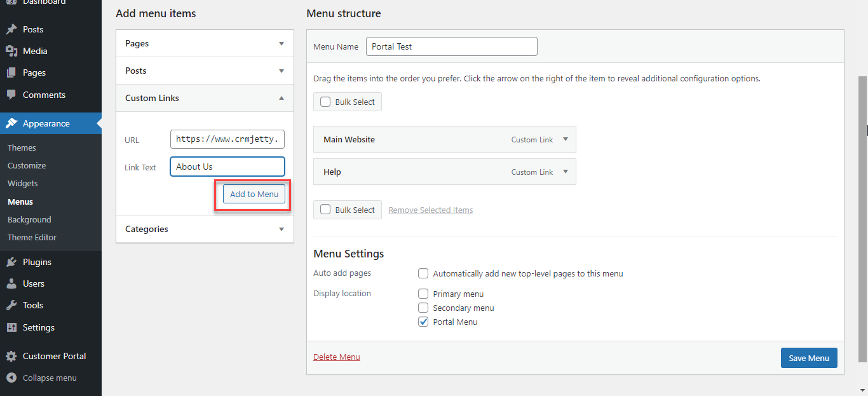Uncheck the Portal Menu checkbox
The height and width of the screenshot is (396, 868).
(423, 322)
